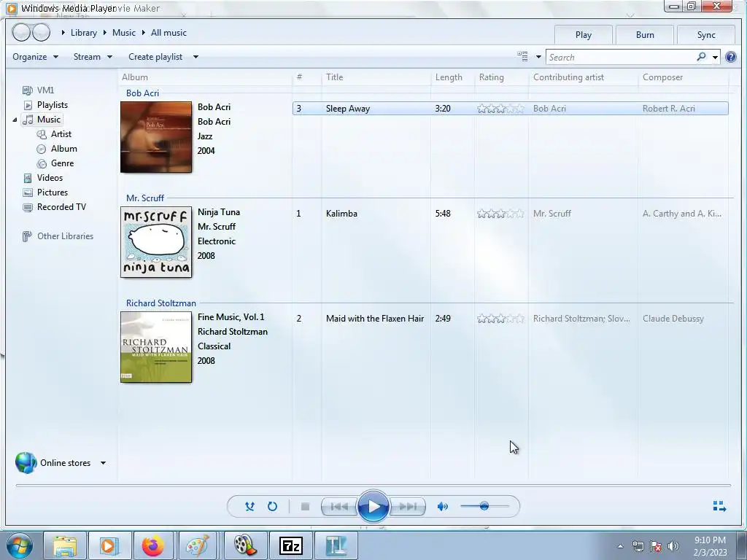Click Music in the breadcrumb
Screen dimensions: 747x560
tap(124, 33)
